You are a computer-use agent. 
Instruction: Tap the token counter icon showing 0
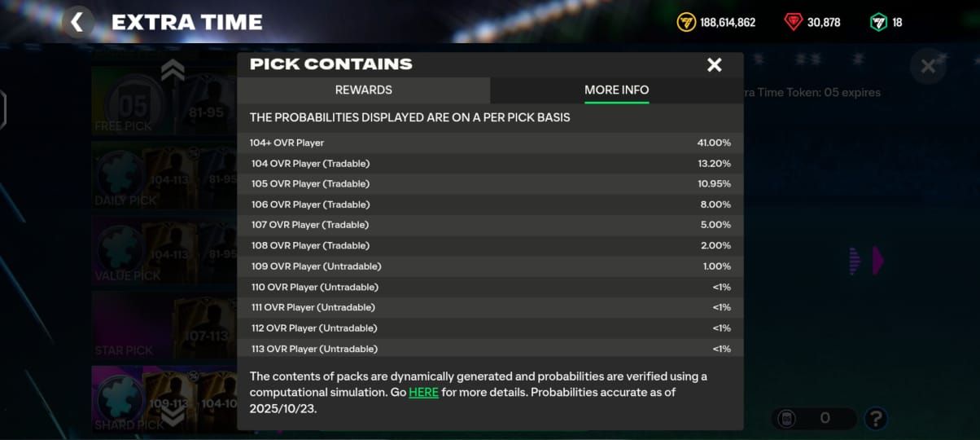pyautogui.click(x=788, y=418)
